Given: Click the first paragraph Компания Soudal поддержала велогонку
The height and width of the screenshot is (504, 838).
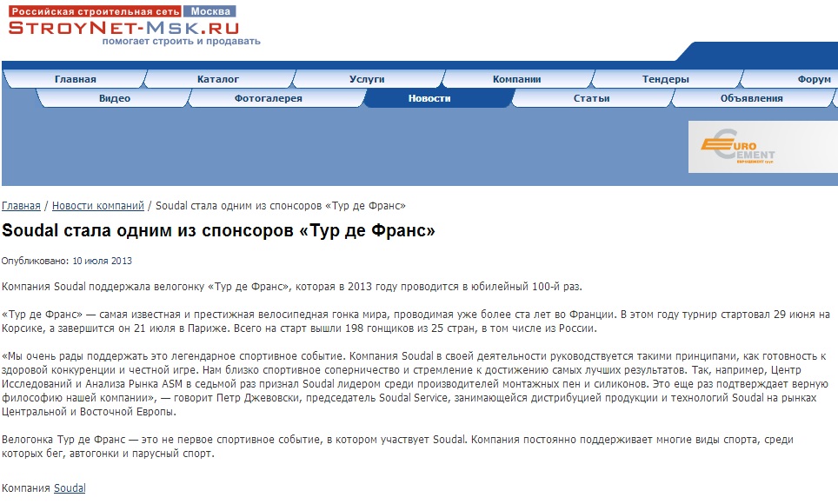Looking at the screenshot, I should [x=292, y=287].
